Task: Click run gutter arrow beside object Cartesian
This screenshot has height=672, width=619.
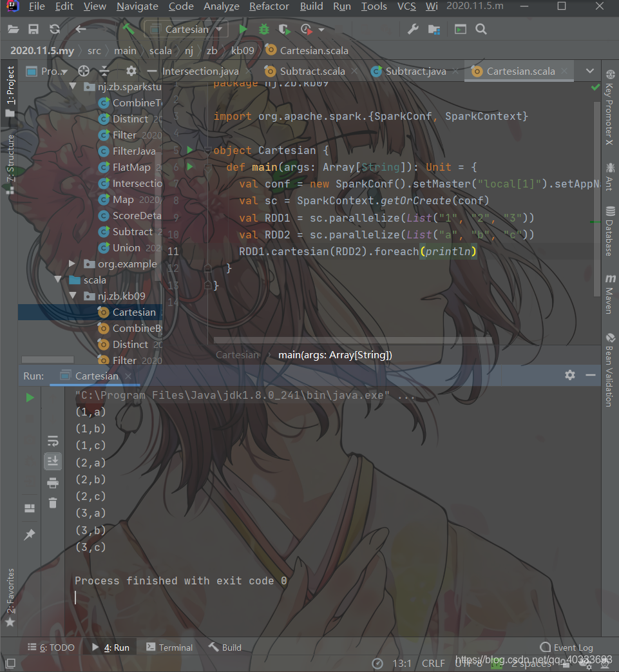Action: 190,150
